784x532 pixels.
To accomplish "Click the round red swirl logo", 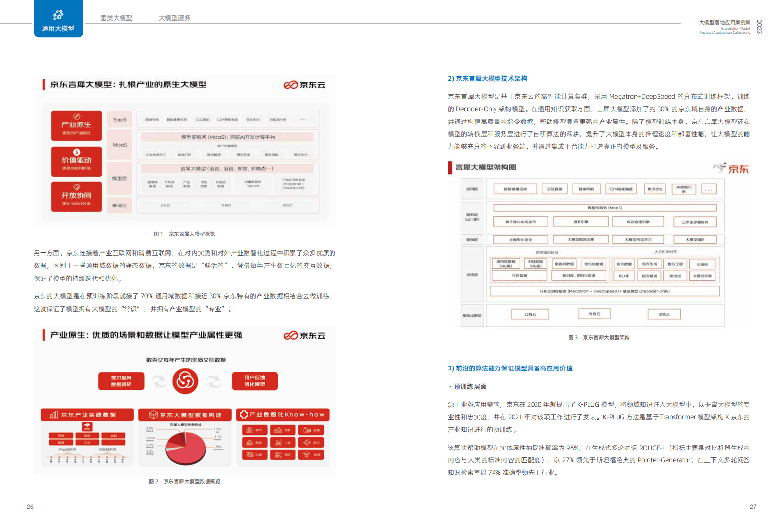I will 185,381.
